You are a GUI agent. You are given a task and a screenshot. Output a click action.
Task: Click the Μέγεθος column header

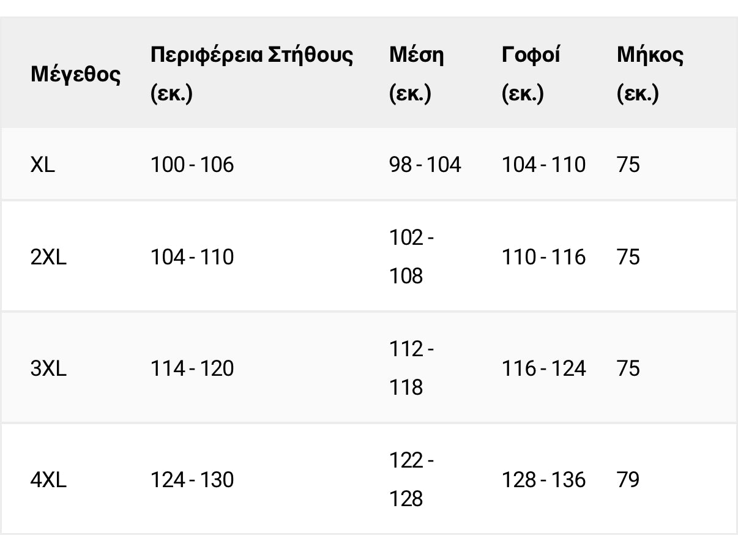[76, 75]
